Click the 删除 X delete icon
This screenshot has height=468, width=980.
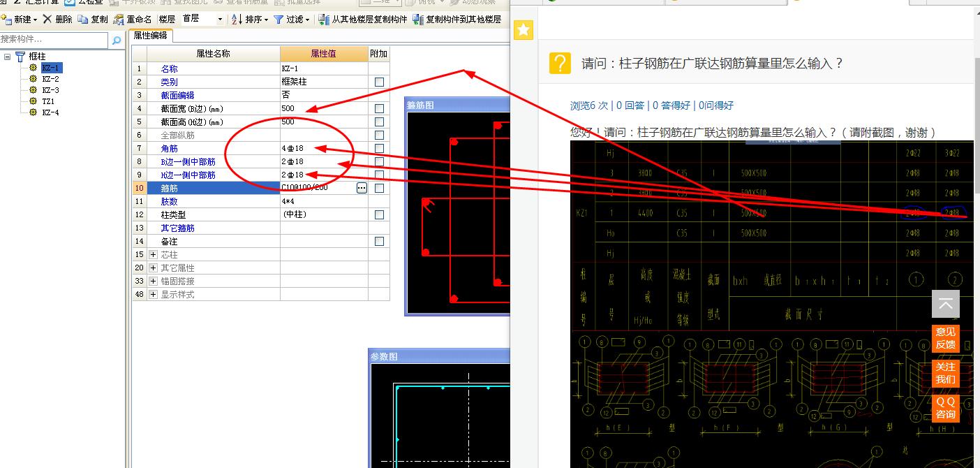pos(47,19)
